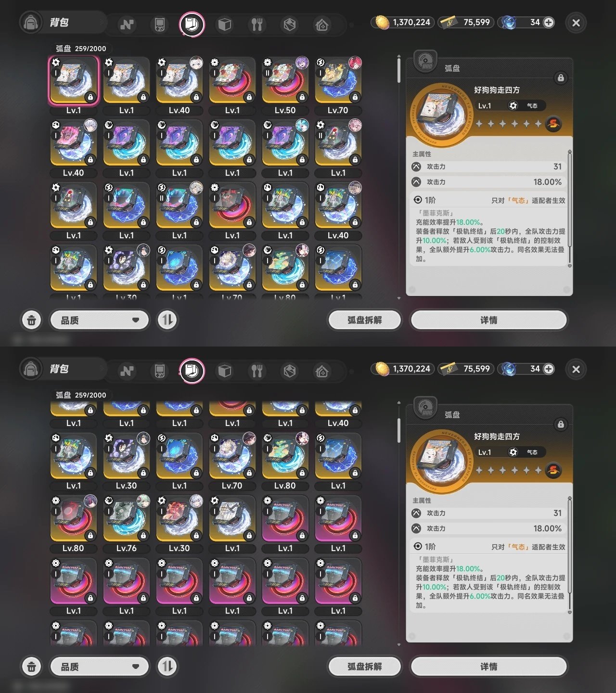Toggle sort order arrows button in upper screenshot
The height and width of the screenshot is (693, 616).
167,320
